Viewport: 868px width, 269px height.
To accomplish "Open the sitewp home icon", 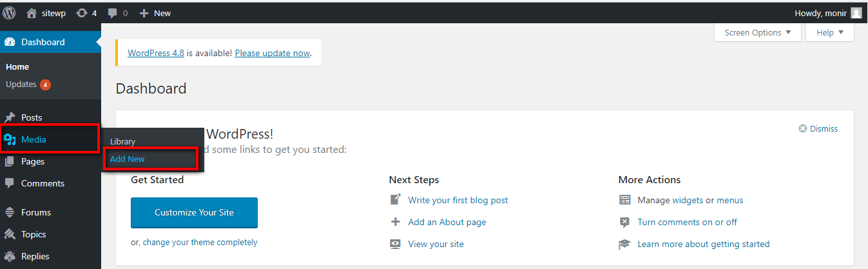I will pos(32,12).
